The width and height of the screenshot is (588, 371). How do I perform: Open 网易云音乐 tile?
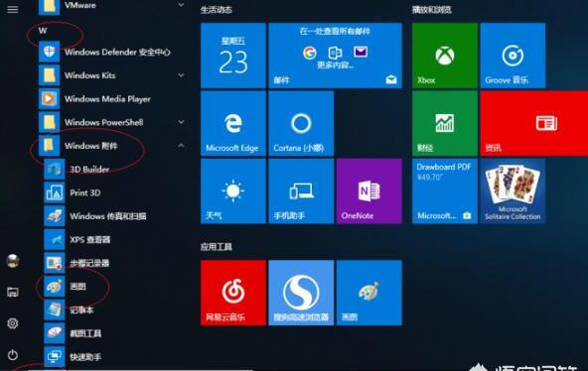tap(232, 293)
